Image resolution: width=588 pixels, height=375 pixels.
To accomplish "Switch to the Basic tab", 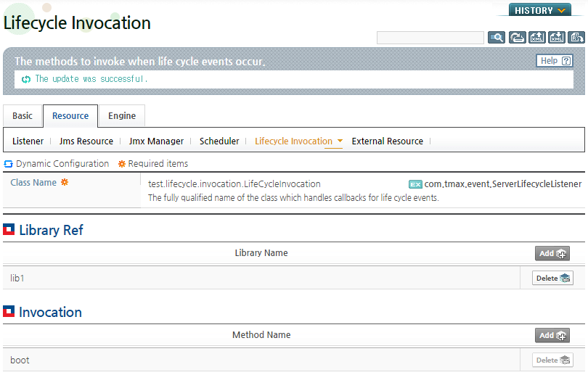I will pyautogui.click(x=23, y=116).
